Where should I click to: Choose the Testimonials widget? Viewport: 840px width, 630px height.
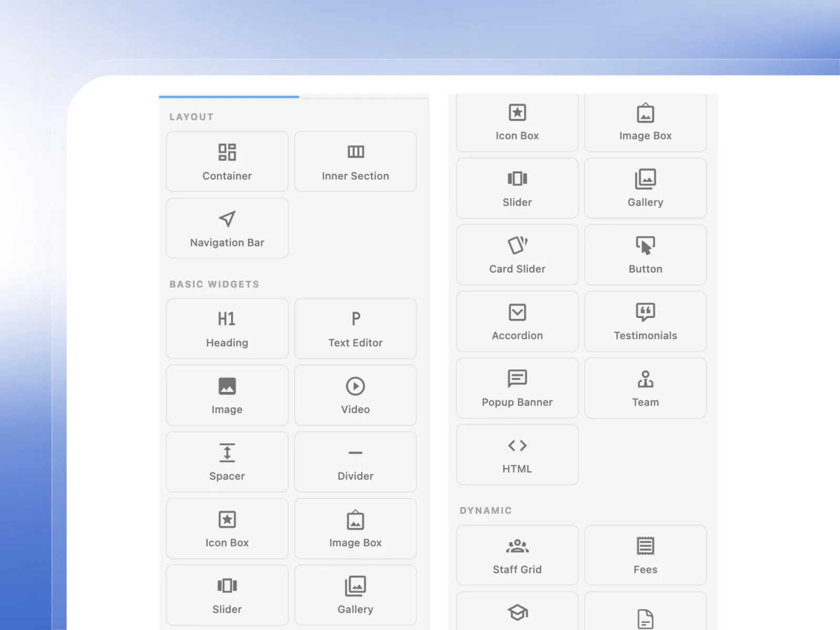pyautogui.click(x=645, y=321)
